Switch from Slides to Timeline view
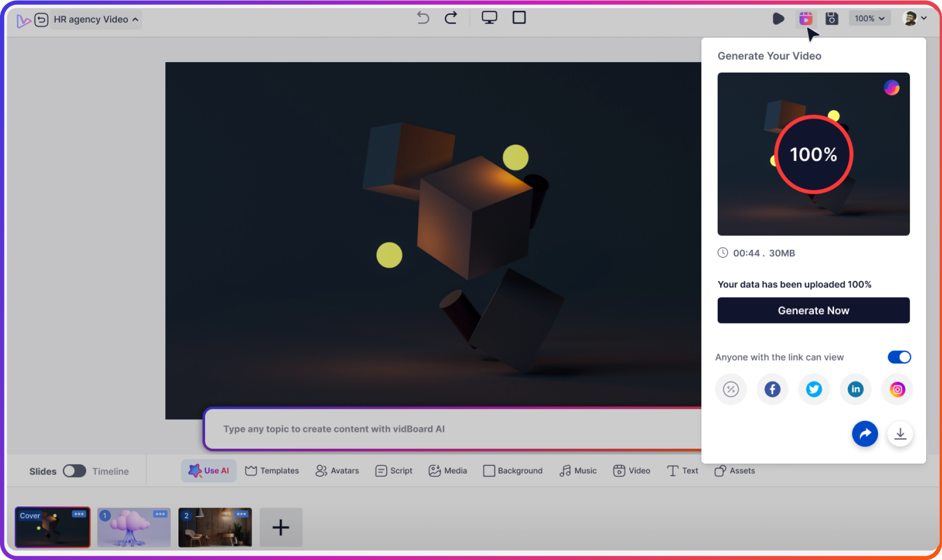The height and width of the screenshot is (560, 942). tap(75, 470)
